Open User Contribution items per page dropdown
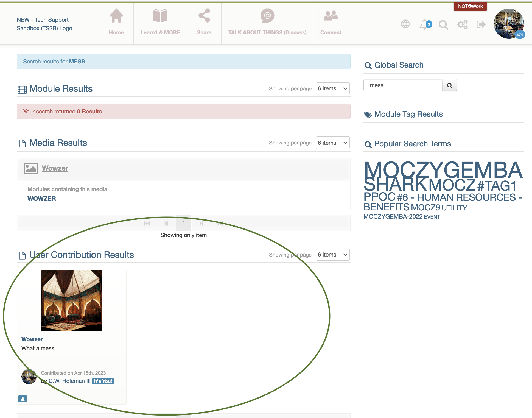The image size is (532, 418). point(333,255)
